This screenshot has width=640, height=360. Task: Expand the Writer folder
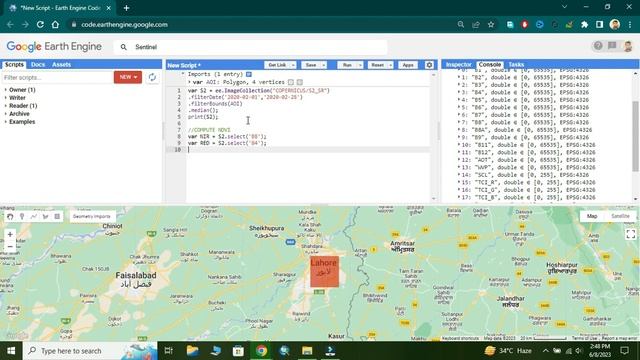pyautogui.click(x=6, y=98)
